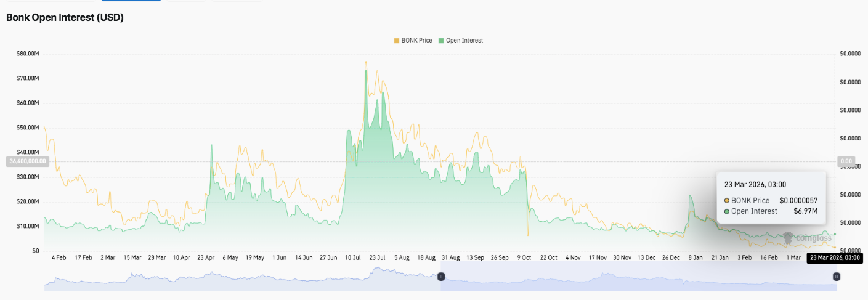
Task: Grab the left handle of the range slider
Action: [440, 277]
